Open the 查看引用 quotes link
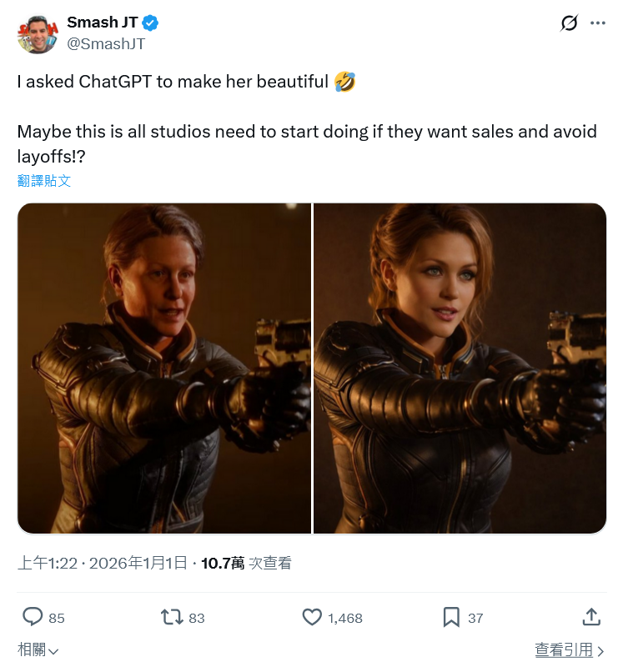Image resolution: width=623 pixels, height=672 pixels. tap(564, 650)
